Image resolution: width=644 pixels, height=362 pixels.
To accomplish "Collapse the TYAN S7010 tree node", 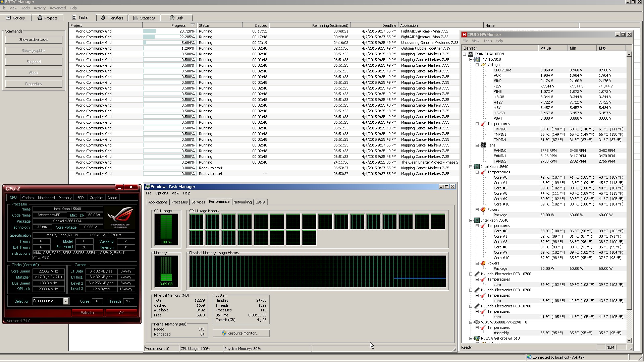I will coord(471,59).
